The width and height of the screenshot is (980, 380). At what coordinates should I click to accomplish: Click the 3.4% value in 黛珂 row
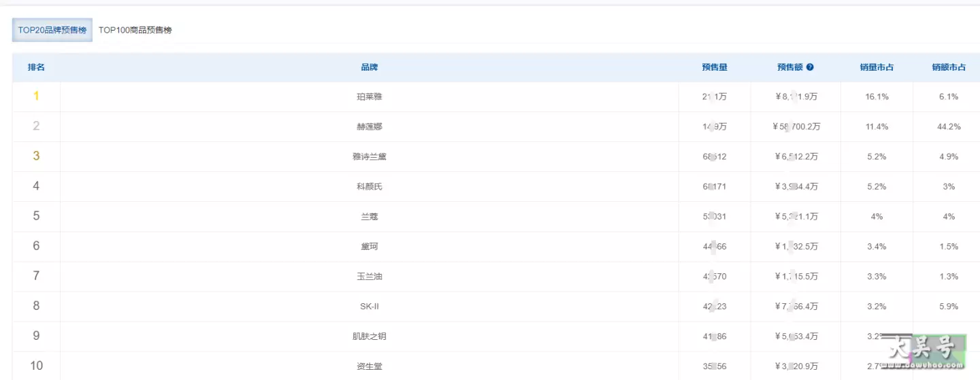pyautogui.click(x=877, y=247)
